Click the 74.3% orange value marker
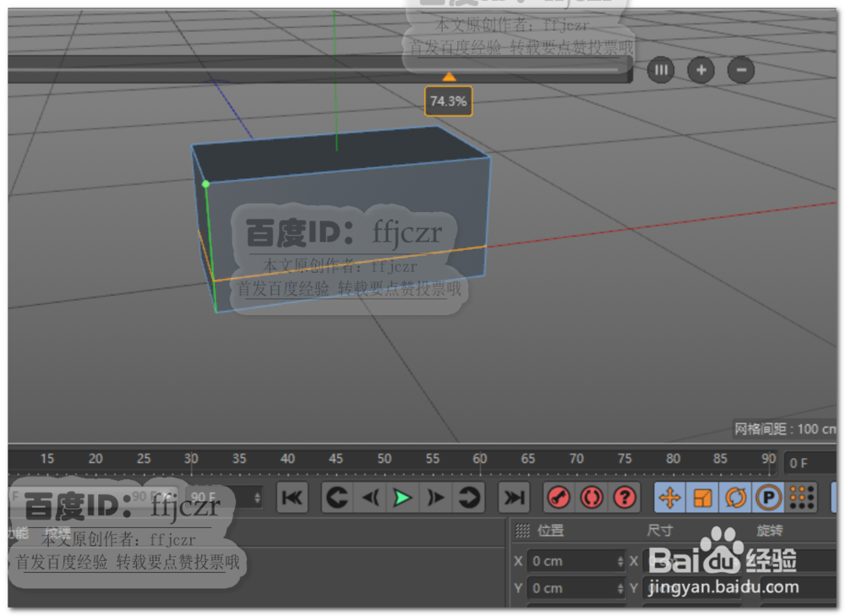The image size is (845, 616). click(449, 101)
